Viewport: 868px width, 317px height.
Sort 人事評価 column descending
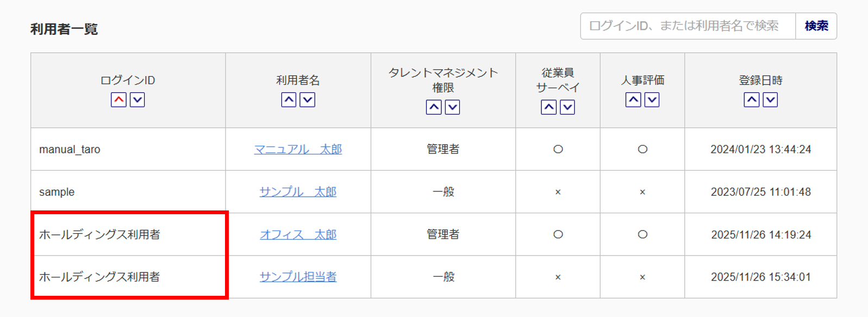652,100
